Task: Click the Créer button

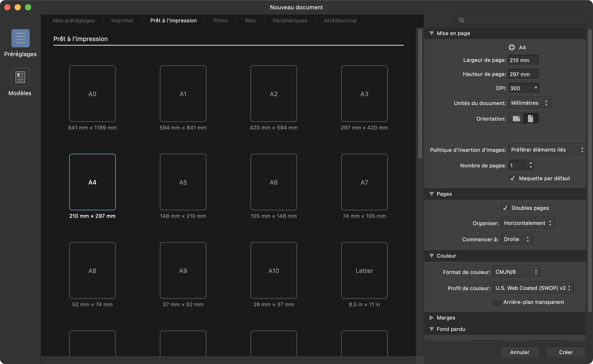Action: [x=566, y=352]
